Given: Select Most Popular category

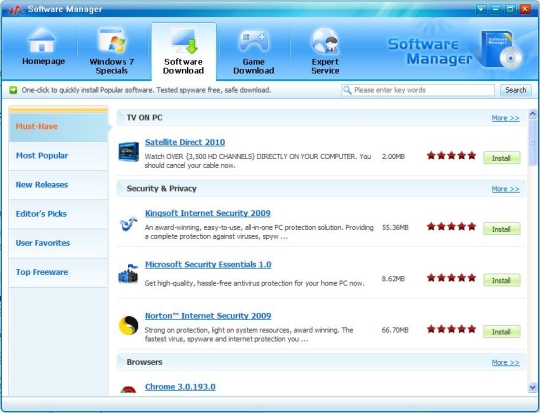Looking at the screenshot, I should (x=59, y=156).
